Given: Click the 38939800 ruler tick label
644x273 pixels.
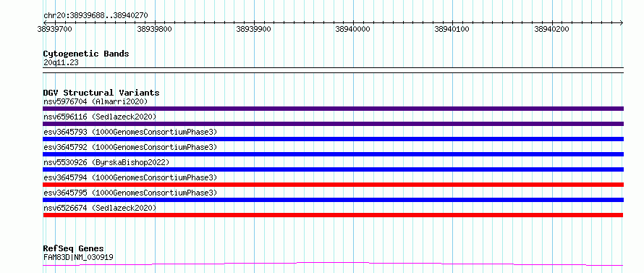Looking at the screenshot, I should tap(154, 29).
